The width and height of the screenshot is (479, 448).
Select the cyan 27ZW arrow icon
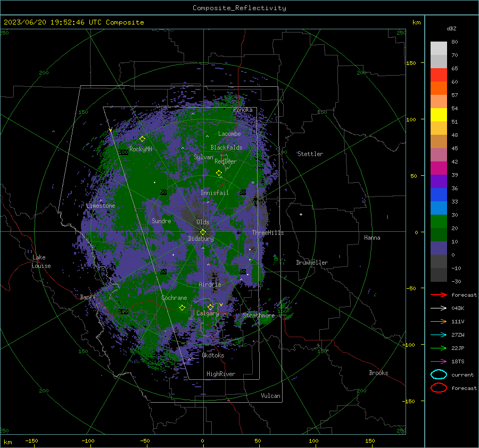pyautogui.click(x=439, y=335)
